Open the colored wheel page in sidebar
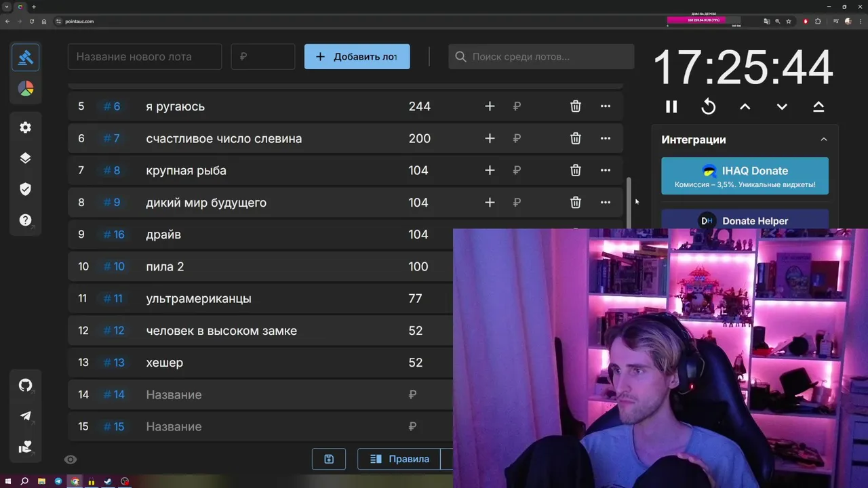 coord(26,89)
